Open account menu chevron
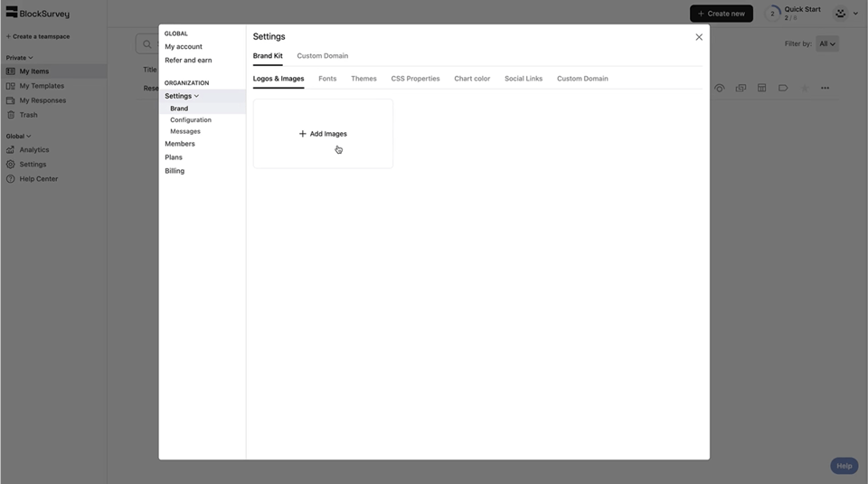 [x=855, y=14]
